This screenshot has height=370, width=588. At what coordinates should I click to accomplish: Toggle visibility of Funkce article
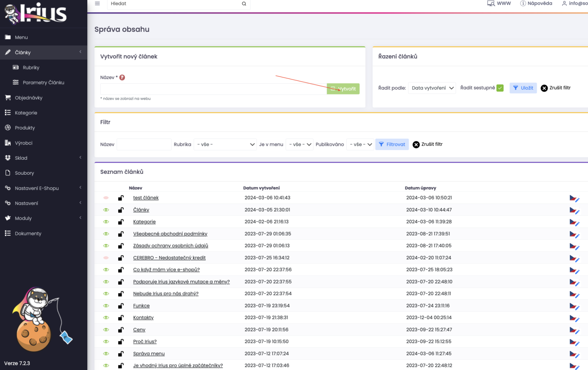(106, 306)
